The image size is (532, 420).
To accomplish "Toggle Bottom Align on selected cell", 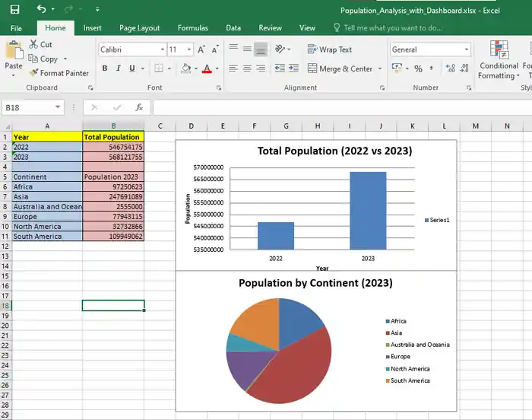I will pyautogui.click(x=261, y=49).
